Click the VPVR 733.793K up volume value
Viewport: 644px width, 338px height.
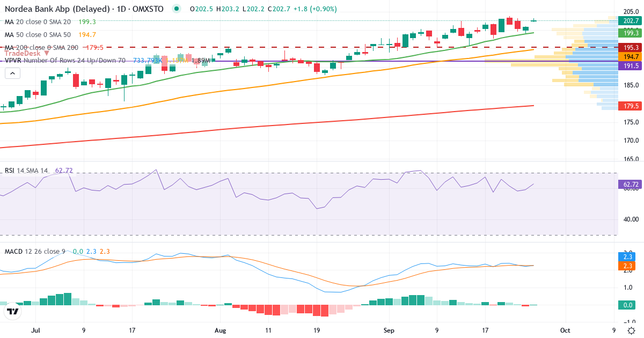click(x=148, y=61)
